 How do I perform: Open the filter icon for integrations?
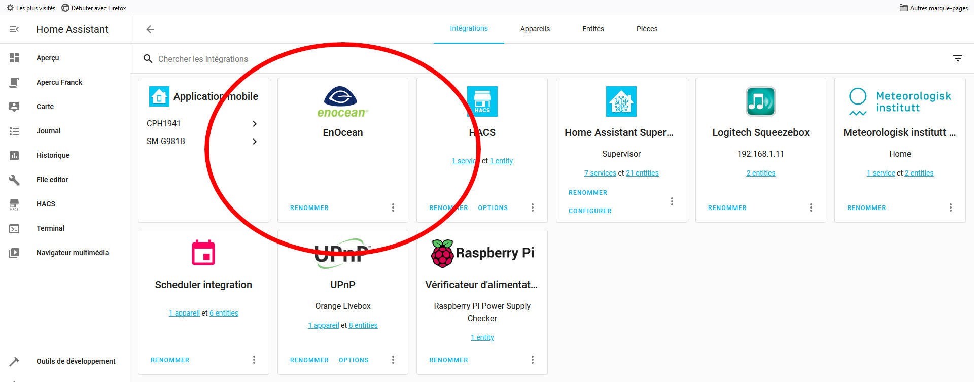point(958,59)
